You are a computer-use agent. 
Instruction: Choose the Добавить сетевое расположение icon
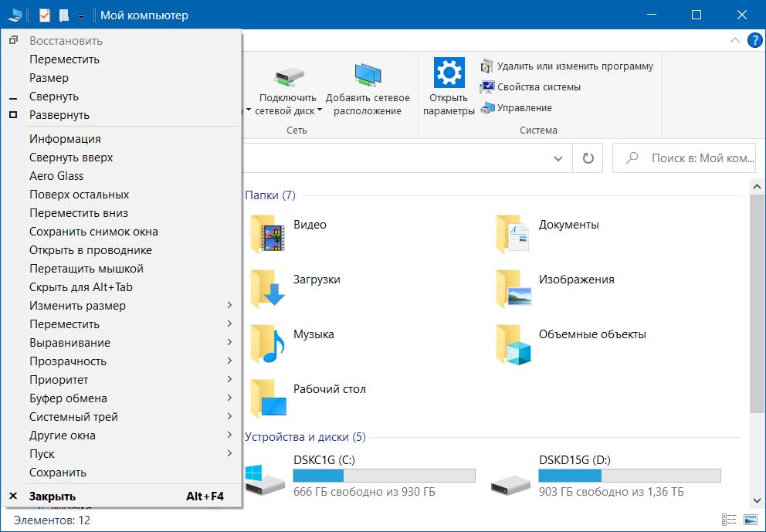(368, 76)
